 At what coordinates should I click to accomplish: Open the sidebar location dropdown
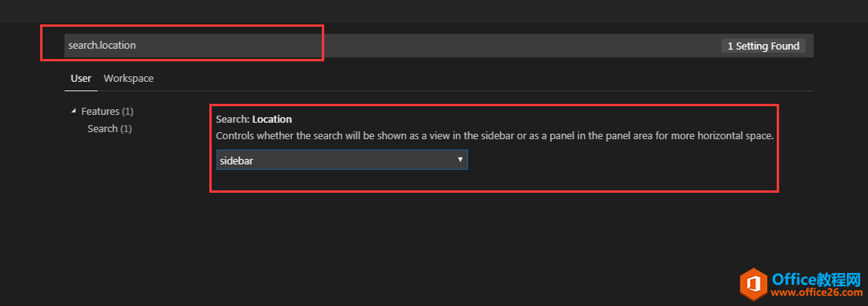(x=342, y=160)
